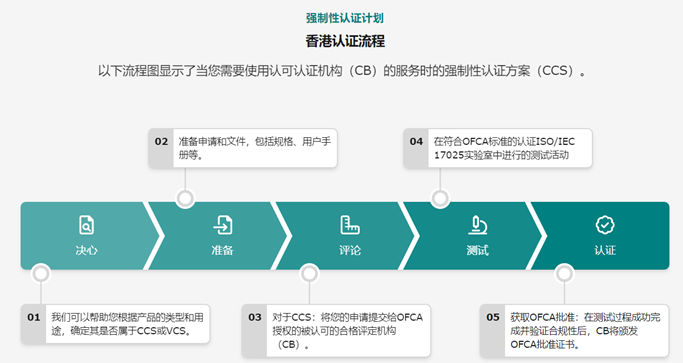Select the 准备 step arrow
Screen dimensions: 683x363
tap(218, 236)
